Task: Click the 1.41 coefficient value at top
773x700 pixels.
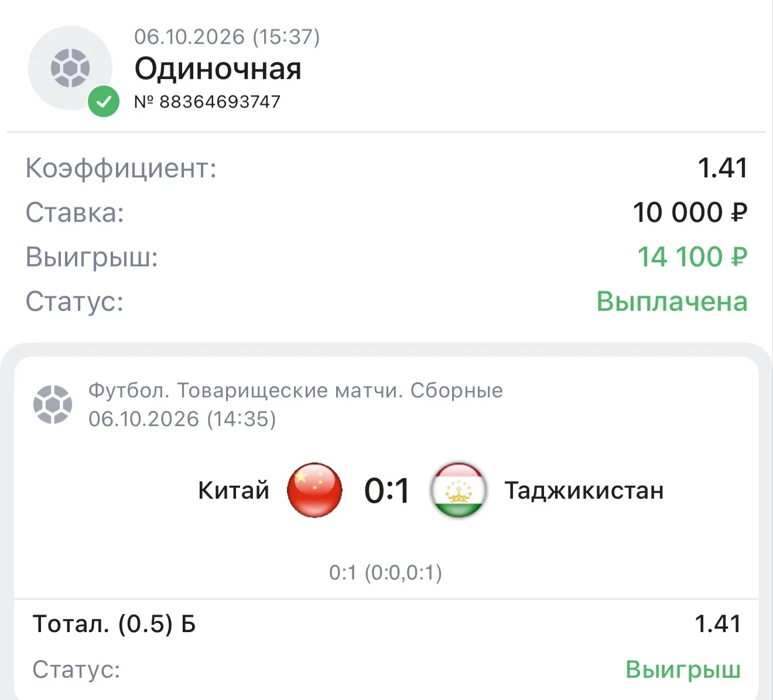Action: 723,168
